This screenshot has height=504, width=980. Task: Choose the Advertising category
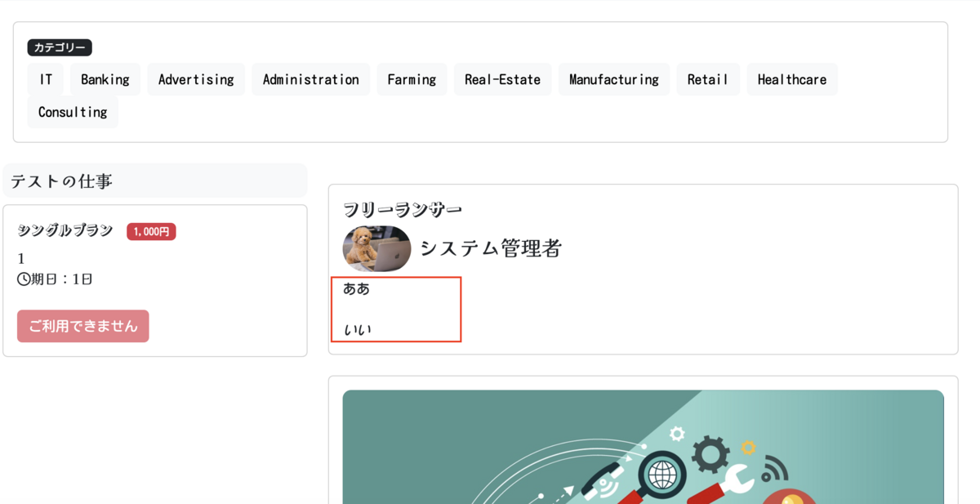196,79
